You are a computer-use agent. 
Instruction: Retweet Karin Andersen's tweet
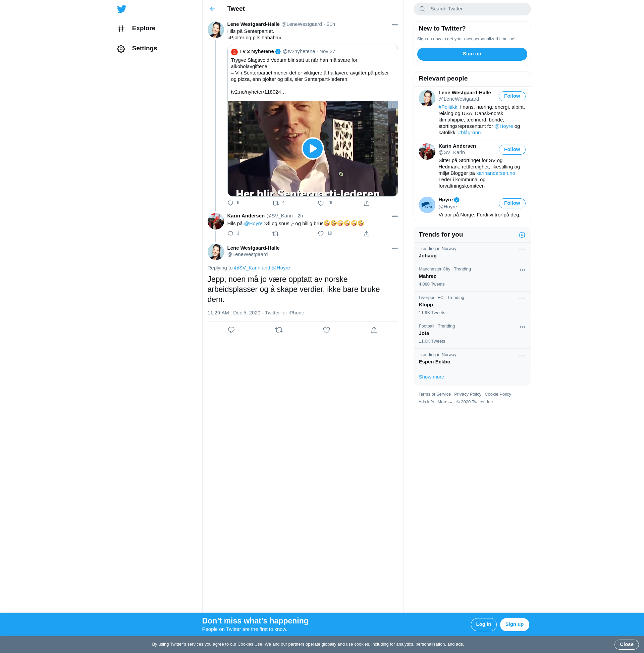(275, 234)
